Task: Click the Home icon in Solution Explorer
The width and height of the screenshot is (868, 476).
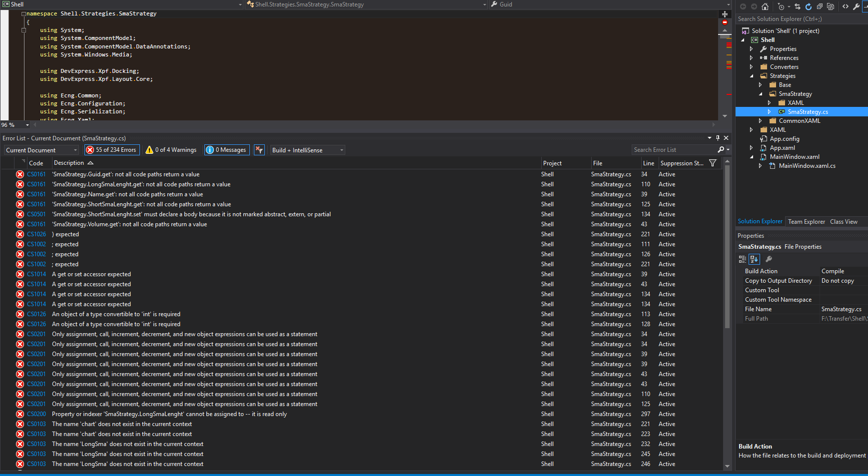Action: tap(765, 6)
